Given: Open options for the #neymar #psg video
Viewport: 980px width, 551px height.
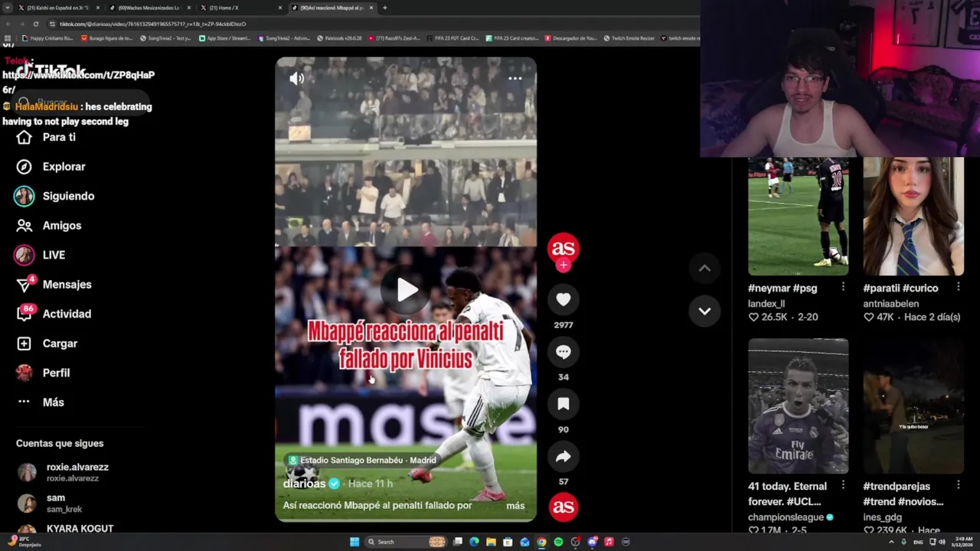Looking at the screenshot, I should pyautogui.click(x=843, y=288).
